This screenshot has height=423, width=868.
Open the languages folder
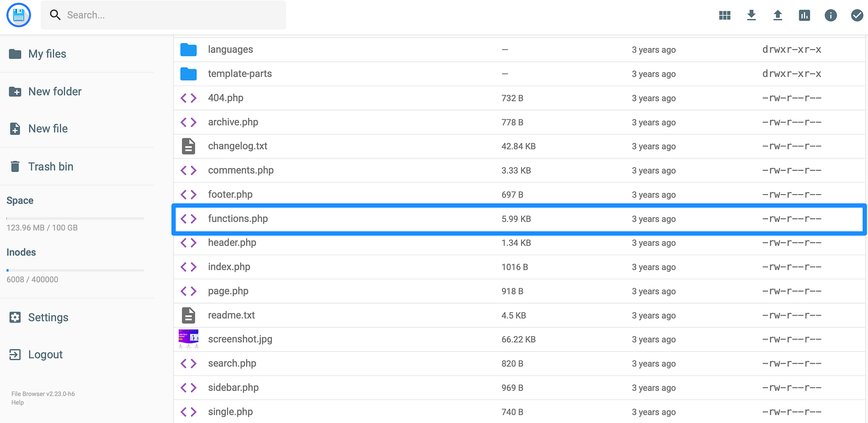(x=231, y=49)
